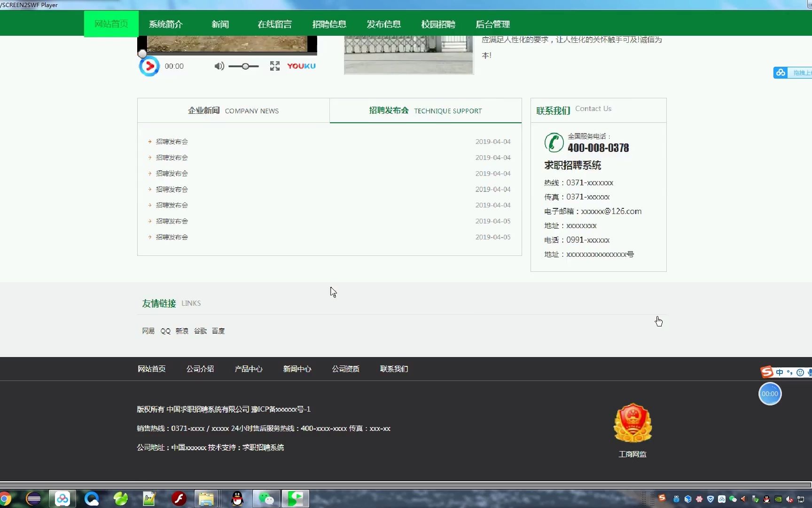This screenshot has height=508, width=812.
Task: Open the YOUKU logo in the video player
Action: pyautogui.click(x=301, y=66)
